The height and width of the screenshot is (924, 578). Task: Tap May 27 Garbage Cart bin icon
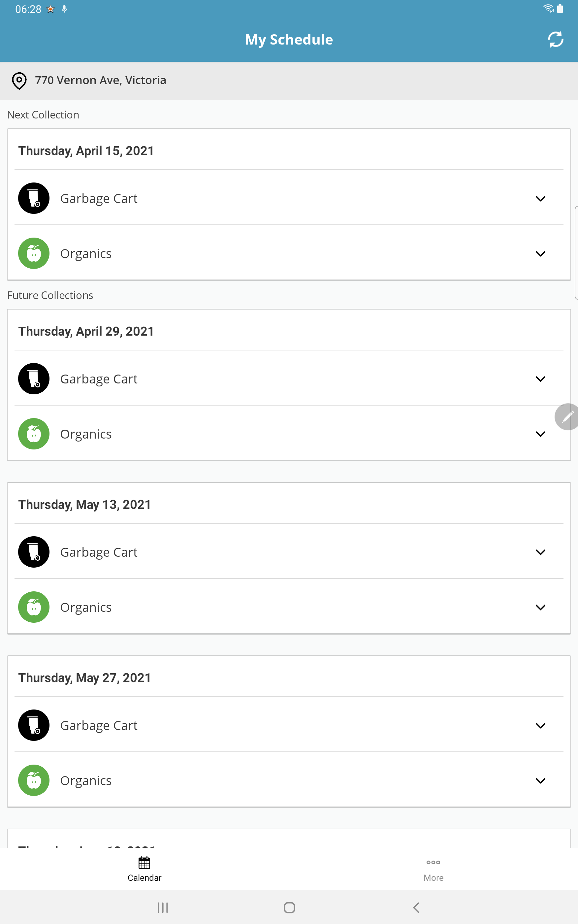(34, 725)
